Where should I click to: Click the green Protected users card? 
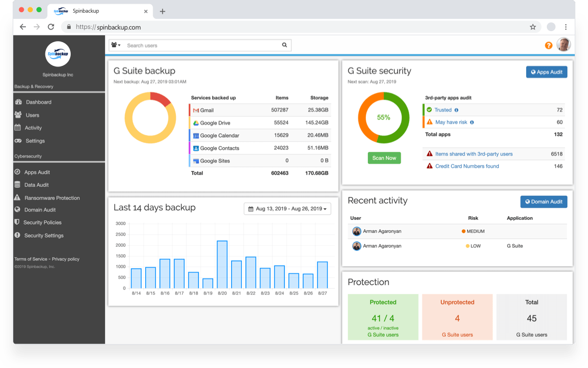point(383,317)
